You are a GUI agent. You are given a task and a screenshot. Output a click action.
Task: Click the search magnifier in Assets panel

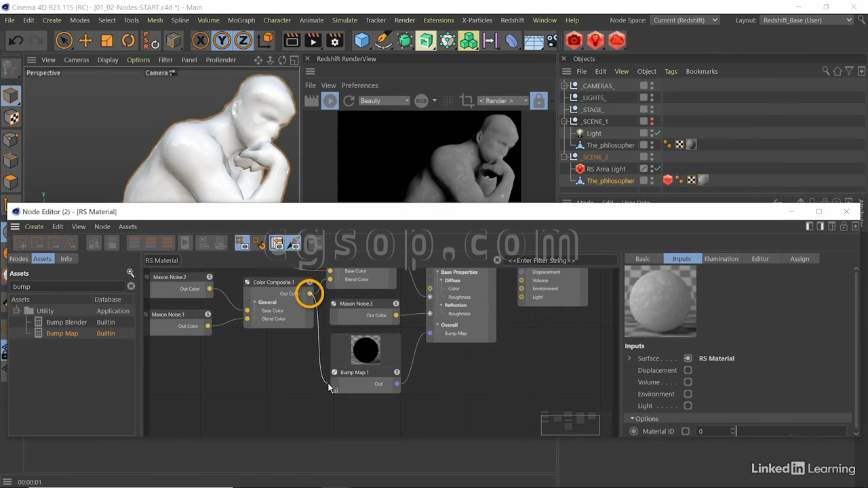click(x=130, y=273)
